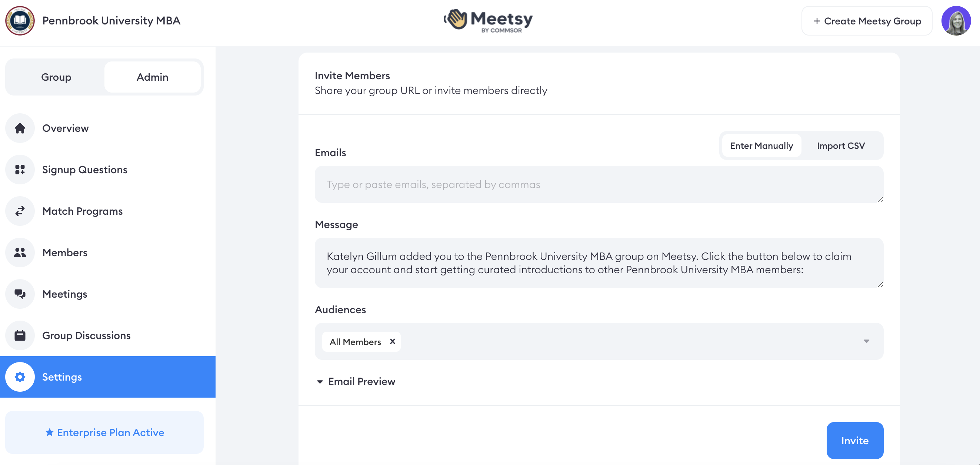Image resolution: width=980 pixels, height=465 pixels.
Task: Click Create Meetsy Group button
Action: [867, 20]
